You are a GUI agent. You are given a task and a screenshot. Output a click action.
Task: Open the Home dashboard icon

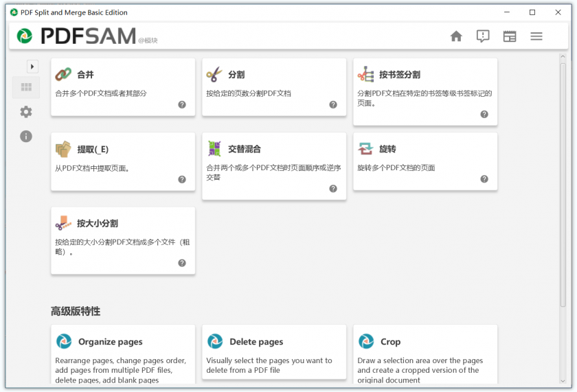[x=456, y=36]
